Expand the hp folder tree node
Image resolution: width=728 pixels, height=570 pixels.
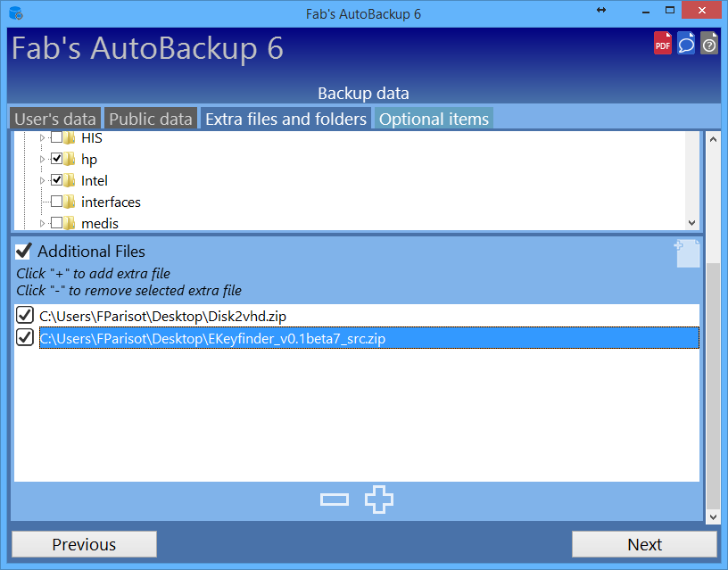pos(42,159)
